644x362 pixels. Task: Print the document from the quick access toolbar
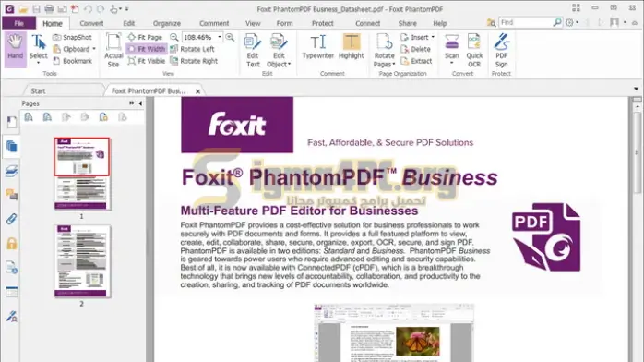[49, 8]
